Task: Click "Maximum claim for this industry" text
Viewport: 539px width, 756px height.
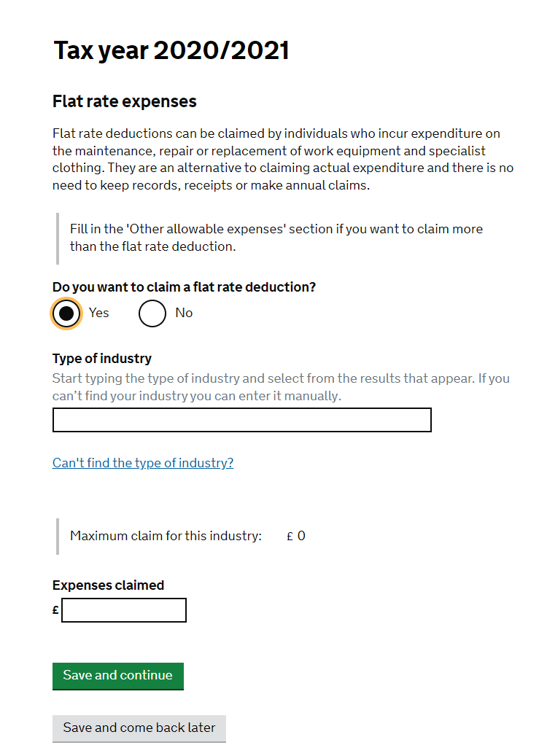Action: coord(166,536)
